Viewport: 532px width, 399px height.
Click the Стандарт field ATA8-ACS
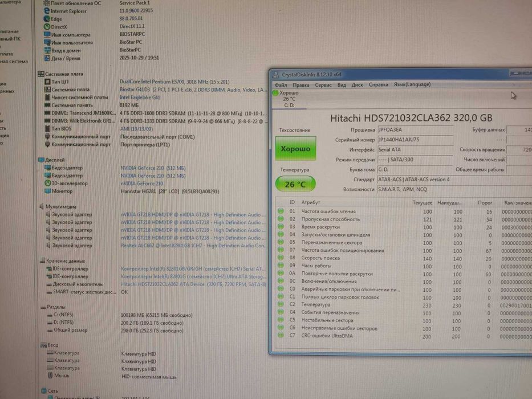(454, 180)
